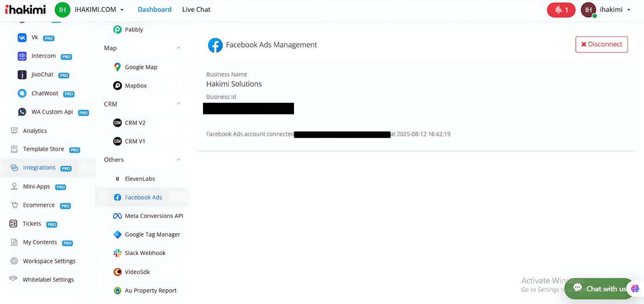Go to the Dashboard tab
This screenshot has height=304, width=644.
point(154,10)
